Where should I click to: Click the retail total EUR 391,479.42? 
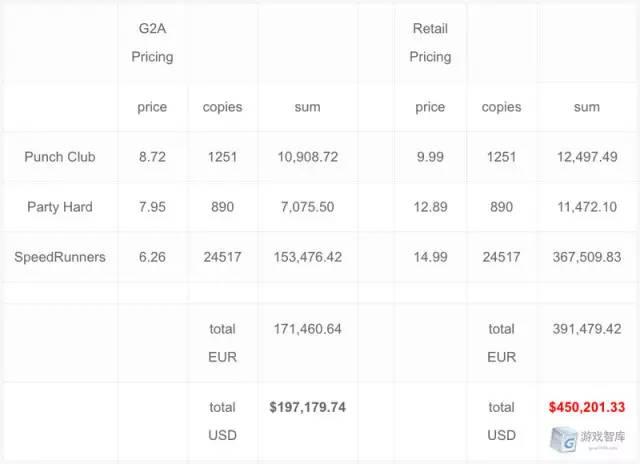587,328
